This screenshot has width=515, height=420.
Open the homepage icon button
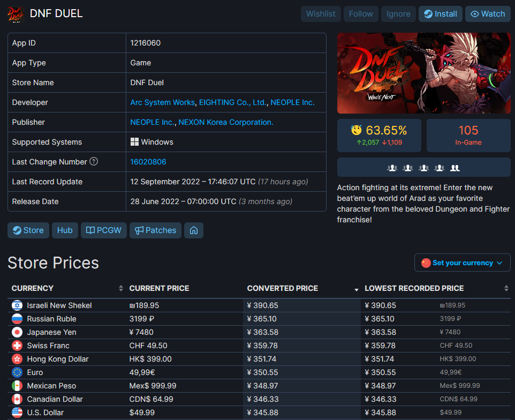(x=194, y=230)
